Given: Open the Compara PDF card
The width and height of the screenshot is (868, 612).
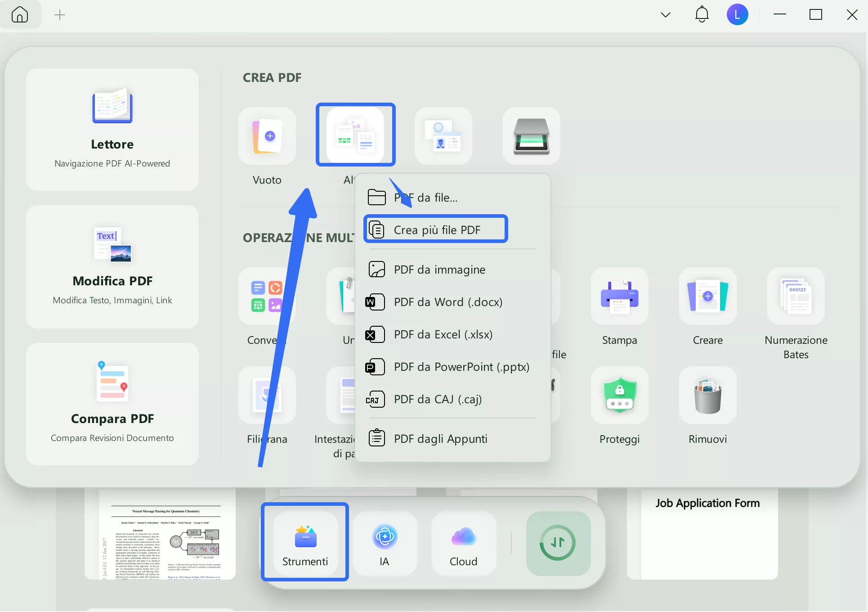Looking at the screenshot, I should (112, 404).
